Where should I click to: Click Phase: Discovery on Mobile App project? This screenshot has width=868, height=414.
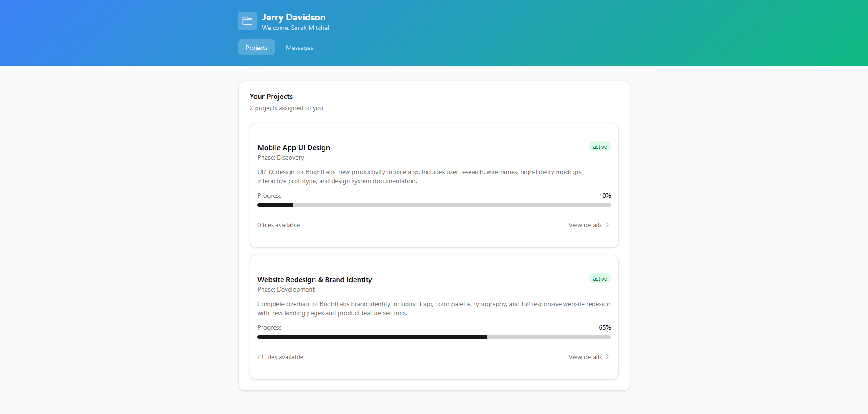pyautogui.click(x=280, y=157)
